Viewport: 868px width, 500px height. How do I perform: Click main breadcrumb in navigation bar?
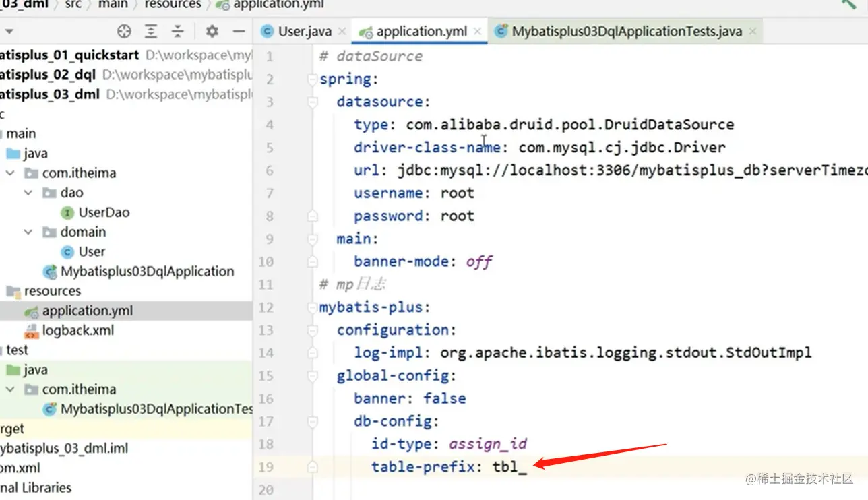point(113,5)
